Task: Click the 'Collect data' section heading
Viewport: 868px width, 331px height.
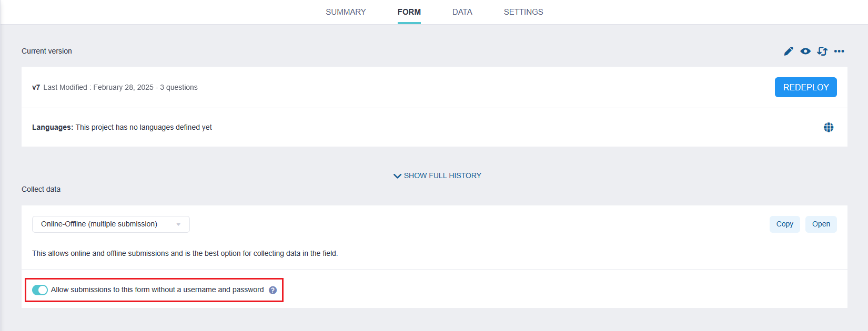Action: [41, 189]
